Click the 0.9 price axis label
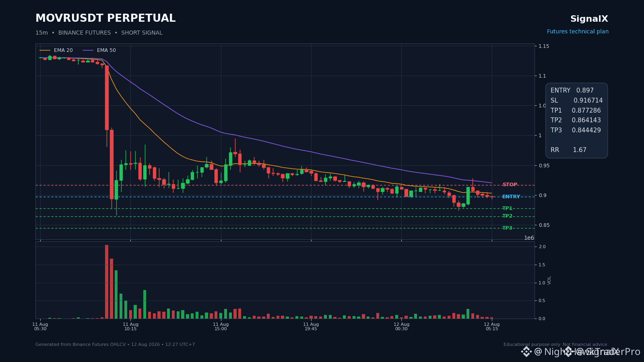 tap(542, 195)
